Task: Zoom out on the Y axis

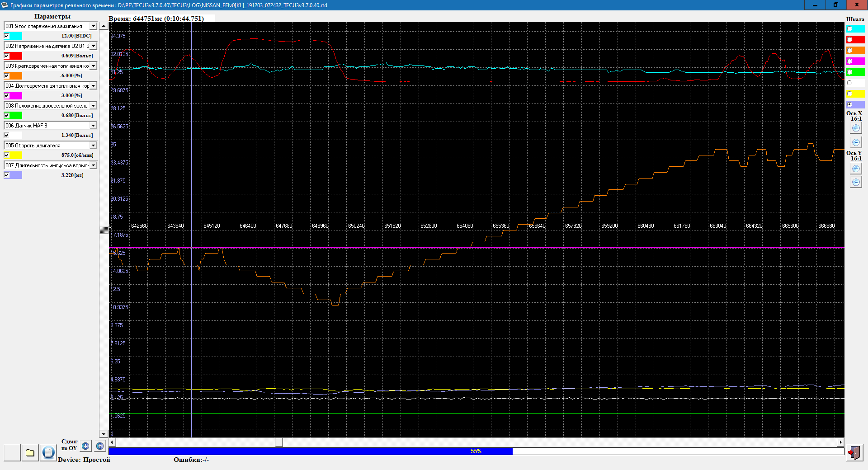Action: click(x=856, y=182)
